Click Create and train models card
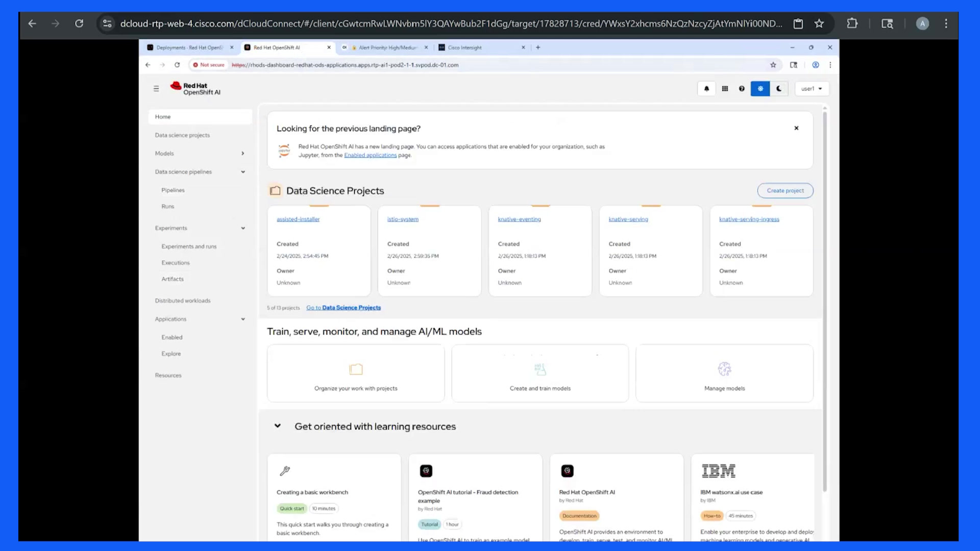 pyautogui.click(x=540, y=373)
